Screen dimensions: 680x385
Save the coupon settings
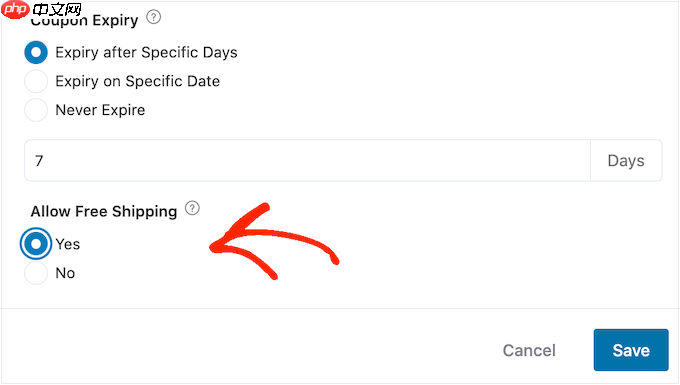tap(631, 350)
